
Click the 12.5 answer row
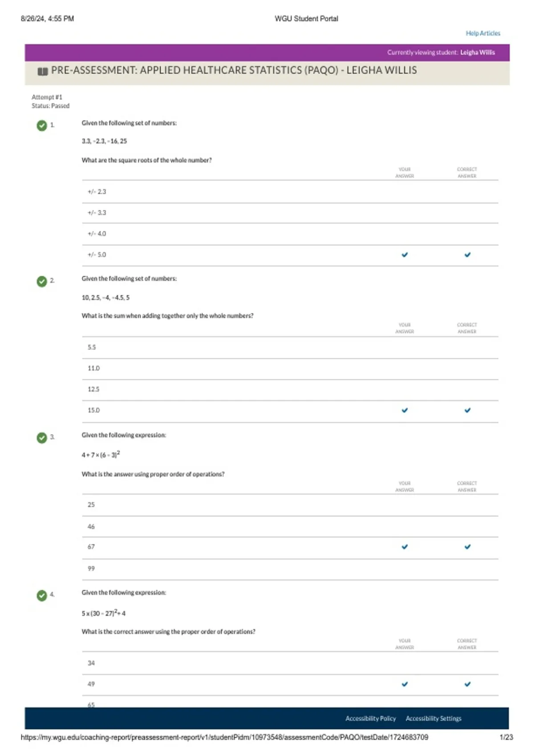click(290, 390)
